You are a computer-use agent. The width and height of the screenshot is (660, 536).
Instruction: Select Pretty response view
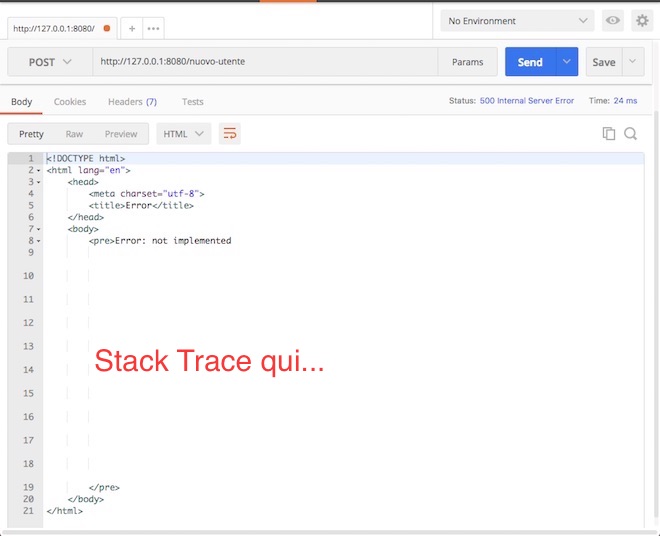coord(31,134)
